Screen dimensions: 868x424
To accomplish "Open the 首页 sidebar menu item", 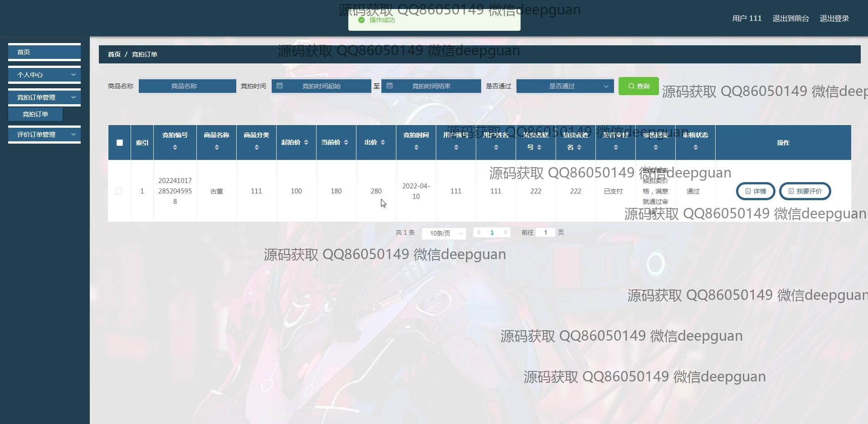I will (44, 52).
